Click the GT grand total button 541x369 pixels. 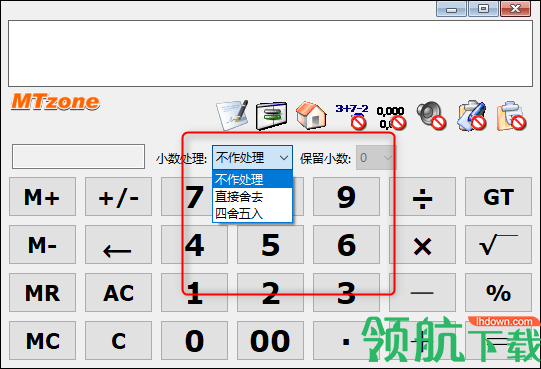498,197
